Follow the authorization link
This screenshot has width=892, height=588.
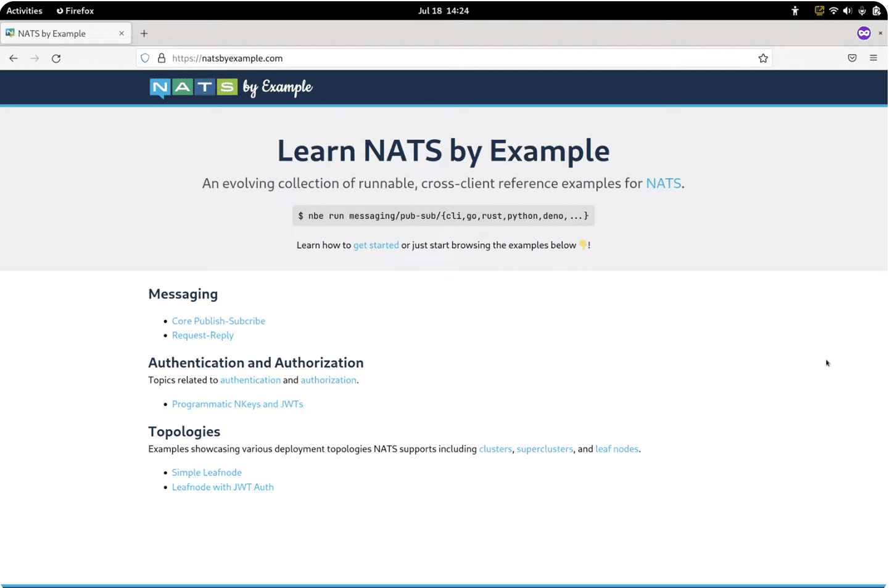[x=328, y=380]
